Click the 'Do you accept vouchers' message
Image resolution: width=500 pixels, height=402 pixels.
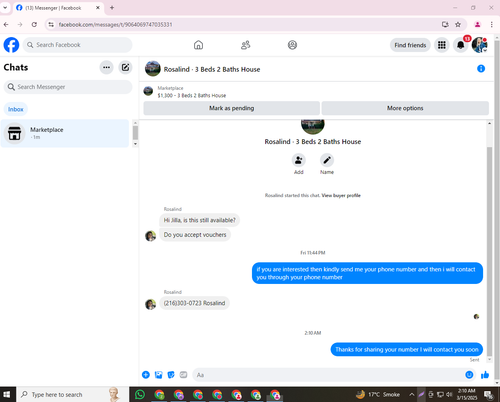(195, 235)
